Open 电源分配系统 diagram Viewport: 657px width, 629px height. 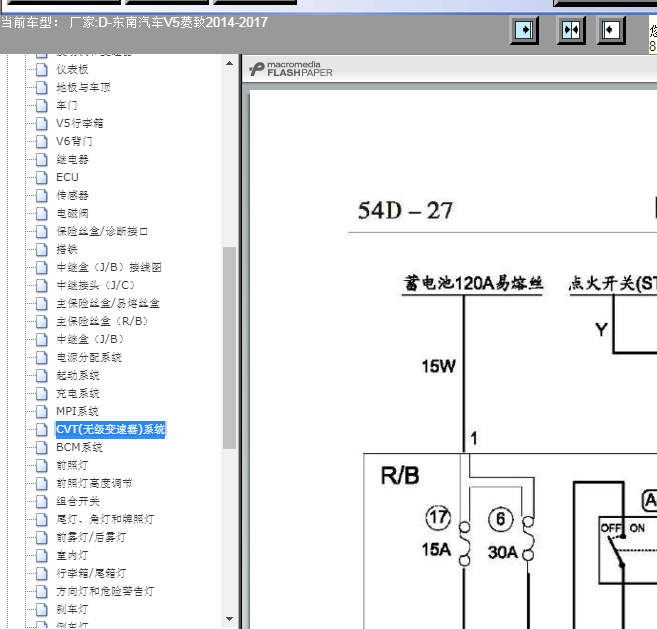pyautogui.click(x=89, y=357)
